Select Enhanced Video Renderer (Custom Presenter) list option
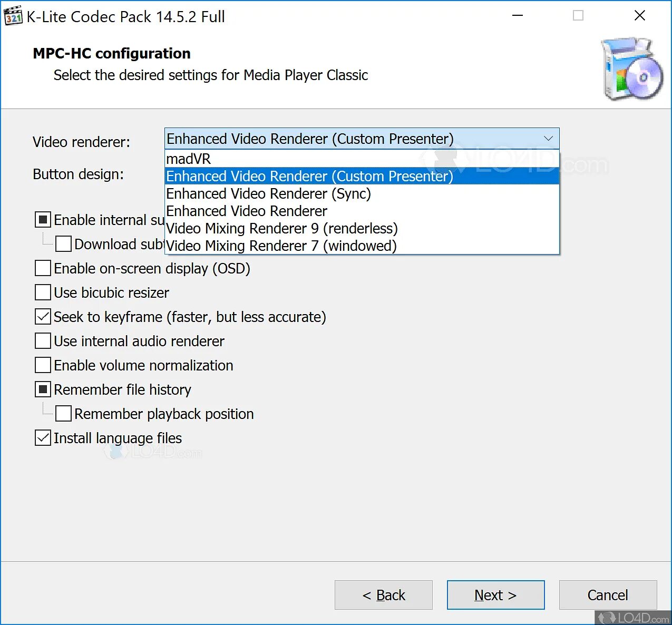The width and height of the screenshot is (672, 625). (362, 176)
